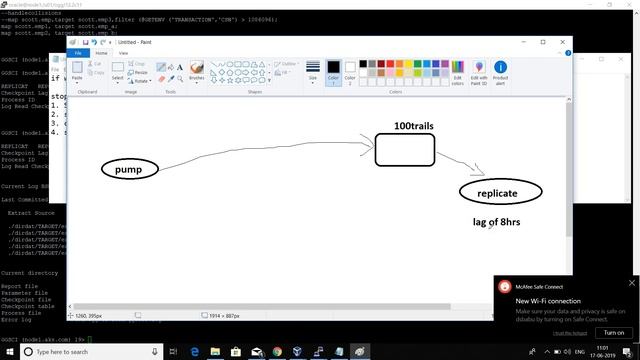Viewport: 640px width, 360px height.
Task: Open the shape Fill dropdown
Action: [282, 73]
